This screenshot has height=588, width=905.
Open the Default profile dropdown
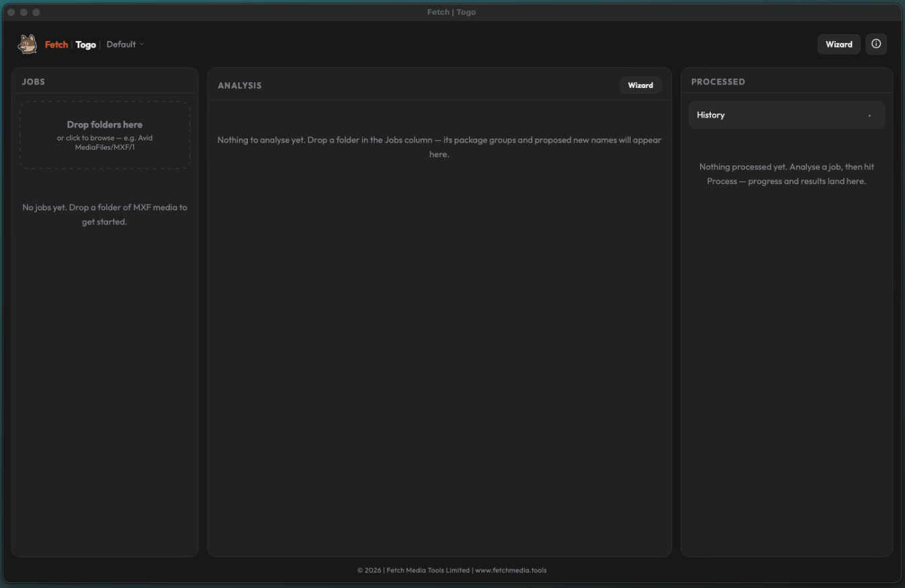click(x=125, y=44)
